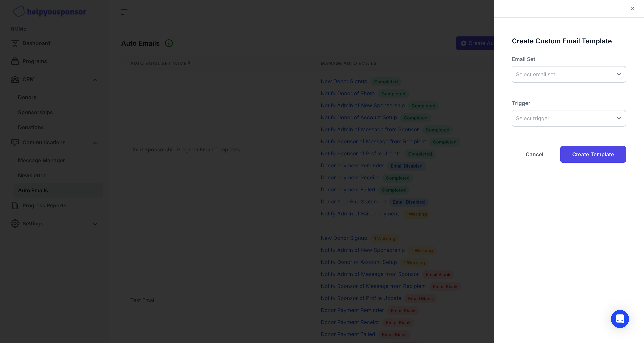644x343 pixels.
Task: Go to Message Manager page
Action: coord(41,160)
